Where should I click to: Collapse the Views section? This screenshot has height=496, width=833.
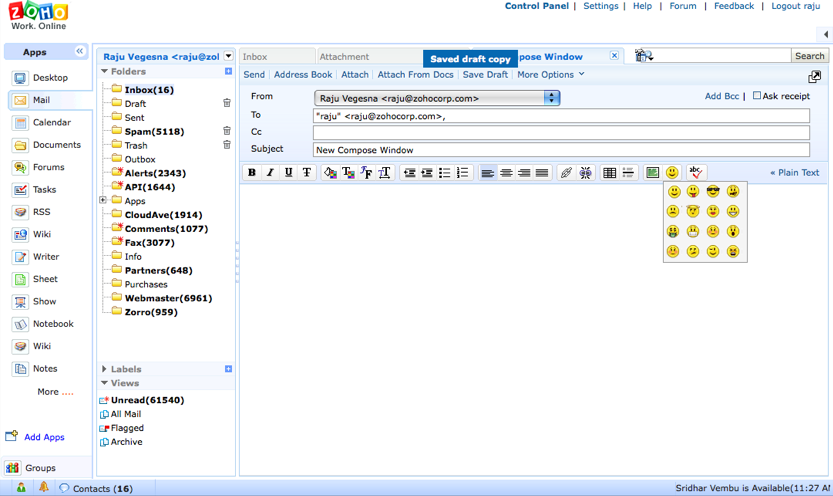(105, 383)
